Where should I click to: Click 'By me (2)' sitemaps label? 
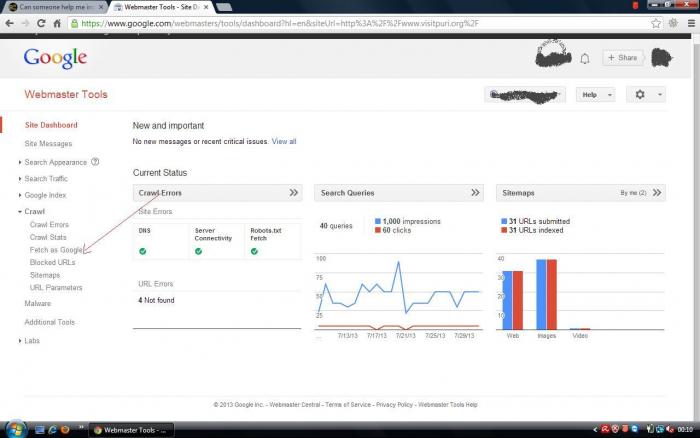click(633, 193)
